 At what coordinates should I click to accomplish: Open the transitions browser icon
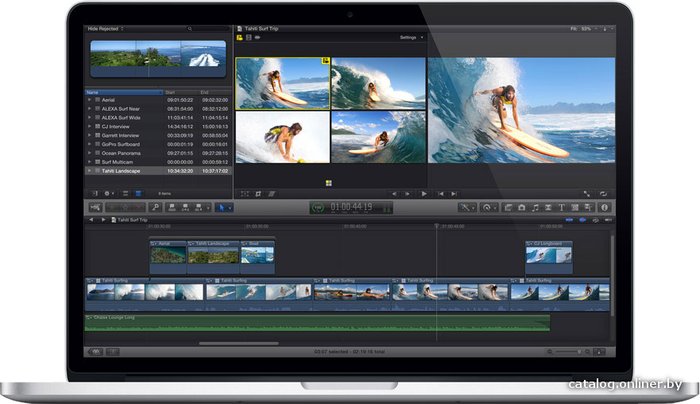pyautogui.click(x=548, y=208)
